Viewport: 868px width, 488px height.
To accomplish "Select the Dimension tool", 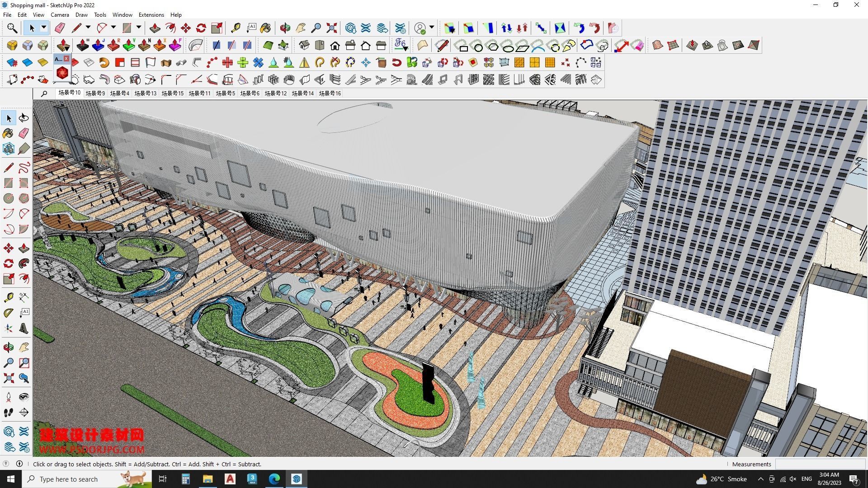I will pos(24,297).
